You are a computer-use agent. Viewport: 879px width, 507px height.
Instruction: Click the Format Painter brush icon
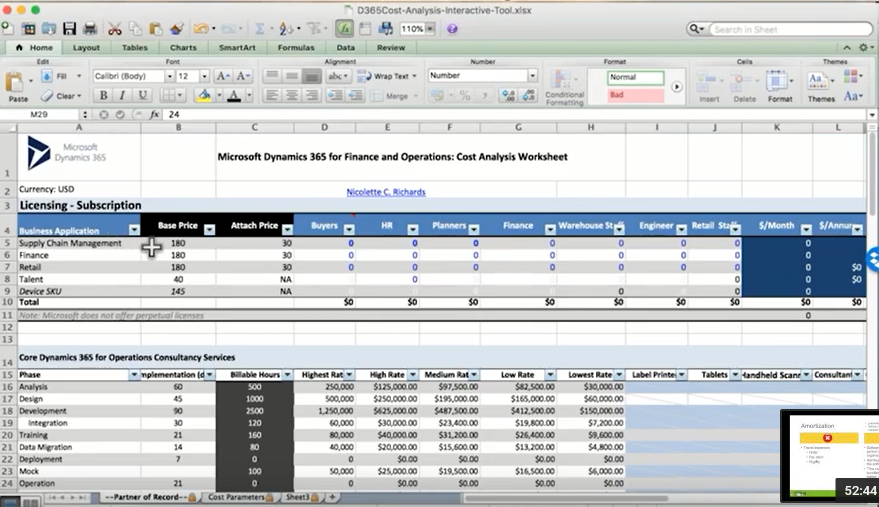177,29
